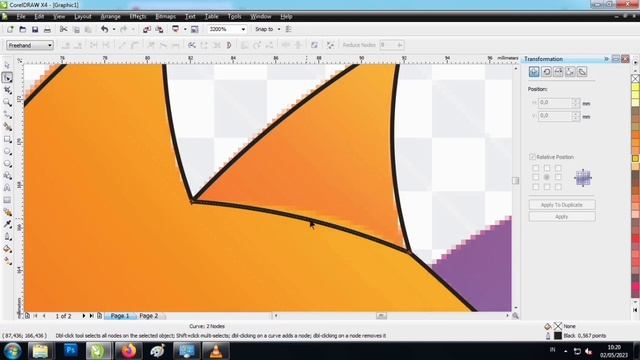Switch to the Page 2 tab
Image resolution: width=640 pixels, height=360 pixels.
click(149, 316)
